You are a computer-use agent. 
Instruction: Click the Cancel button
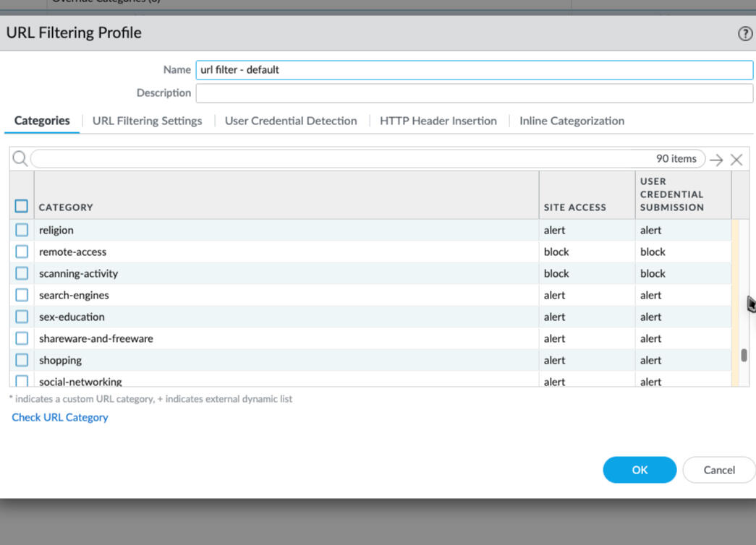pyautogui.click(x=718, y=470)
